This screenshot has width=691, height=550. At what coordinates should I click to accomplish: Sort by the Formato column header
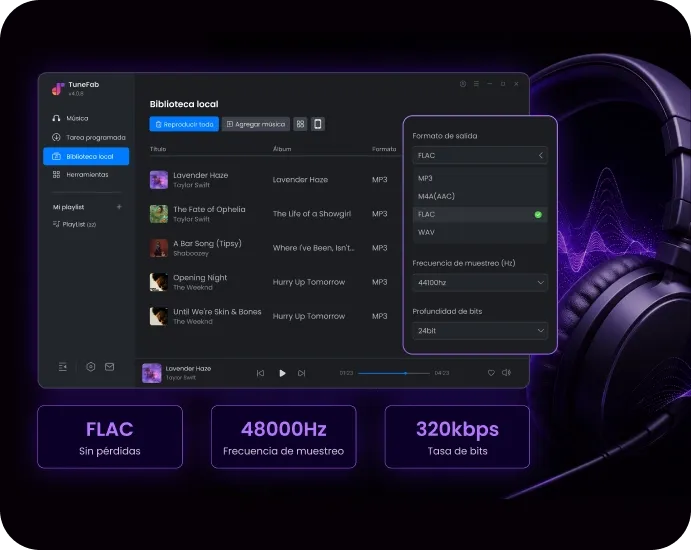pyautogui.click(x=384, y=149)
